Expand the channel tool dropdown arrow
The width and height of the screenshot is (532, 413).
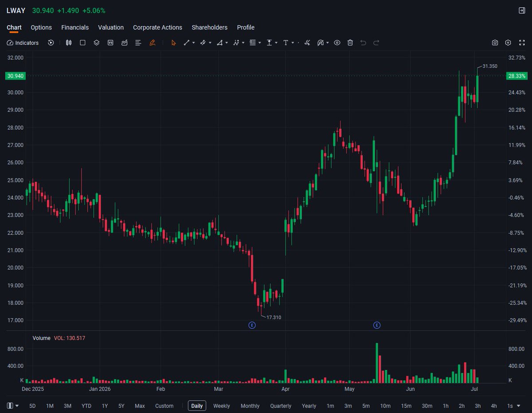(x=210, y=43)
